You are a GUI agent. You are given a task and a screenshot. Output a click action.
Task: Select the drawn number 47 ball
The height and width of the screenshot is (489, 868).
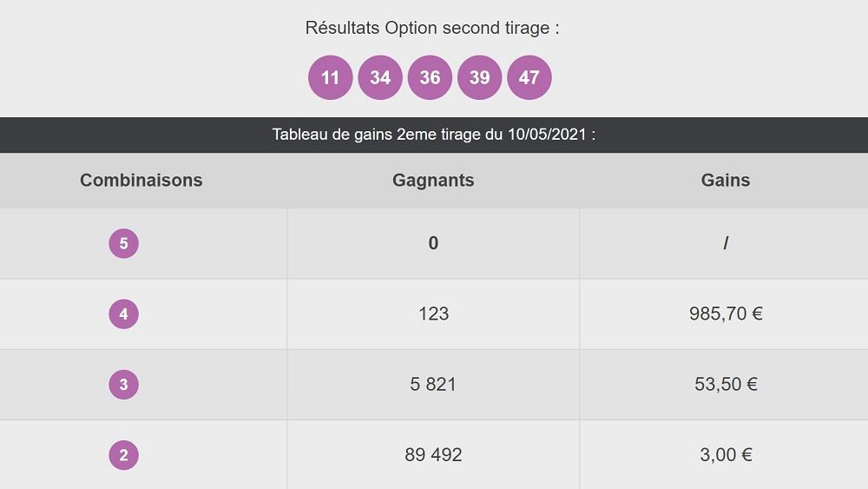click(529, 78)
